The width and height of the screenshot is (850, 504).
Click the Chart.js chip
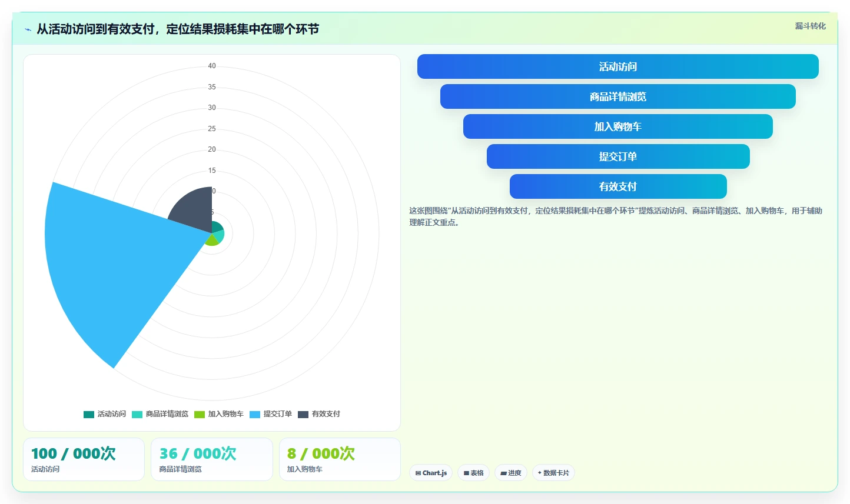[431, 473]
